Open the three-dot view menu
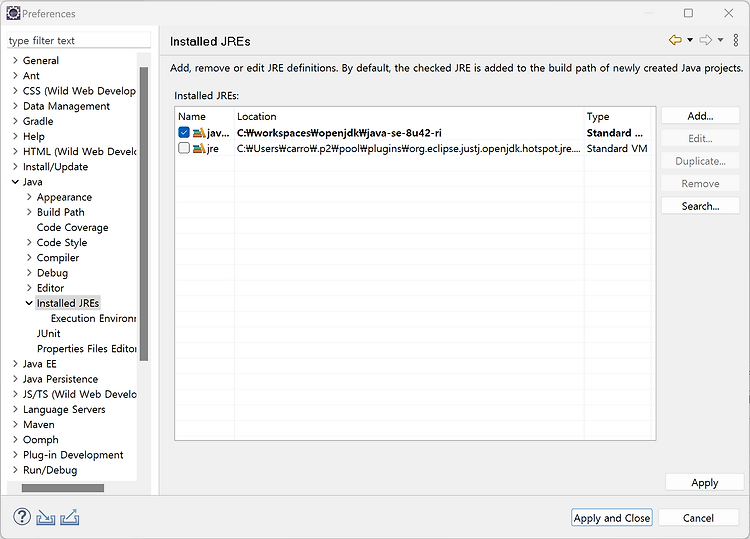Screen dimensions: 750x539 pos(736,40)
